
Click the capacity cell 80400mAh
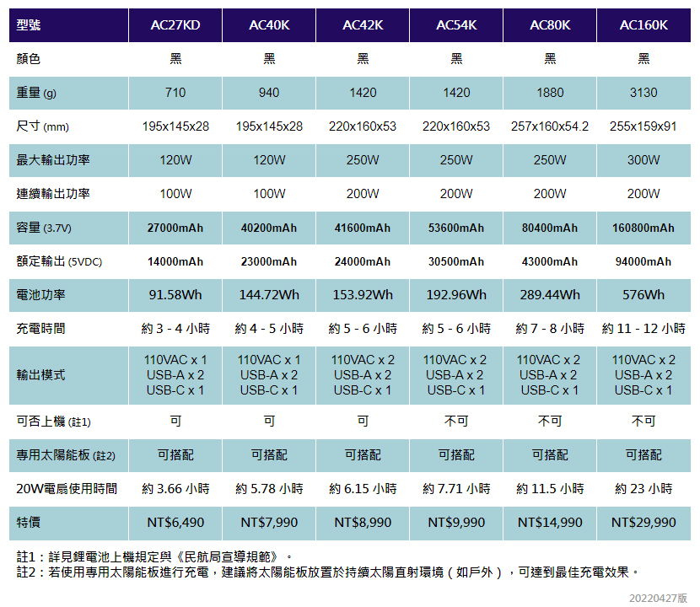pyautogui.click(x=550, y=228)
